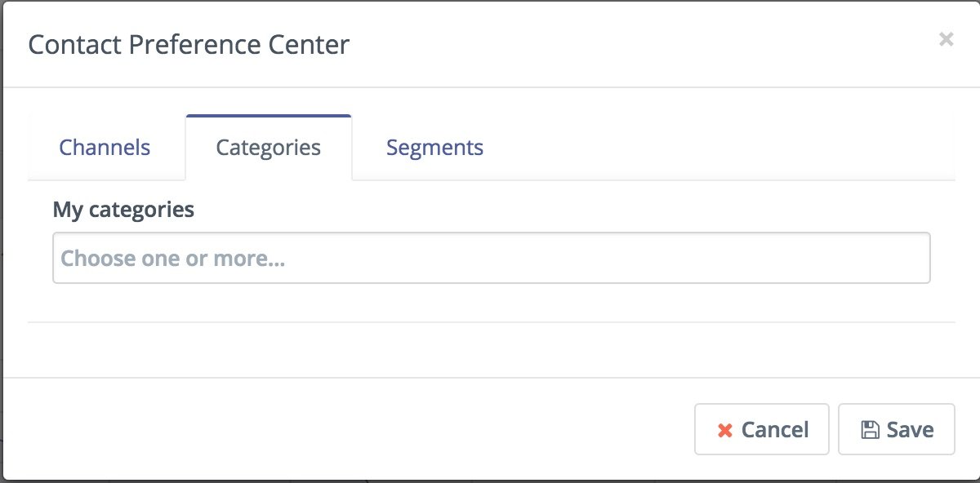Close the Contact Preference Center dialog
The image size is (980, 483).
pyautogui.click(x=946, y=39)
